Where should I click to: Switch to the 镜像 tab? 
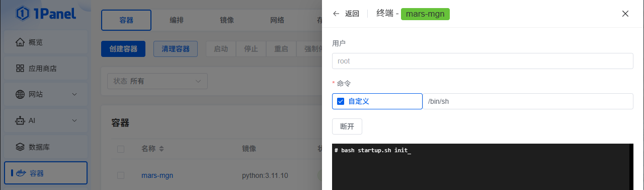pos(227,20)
